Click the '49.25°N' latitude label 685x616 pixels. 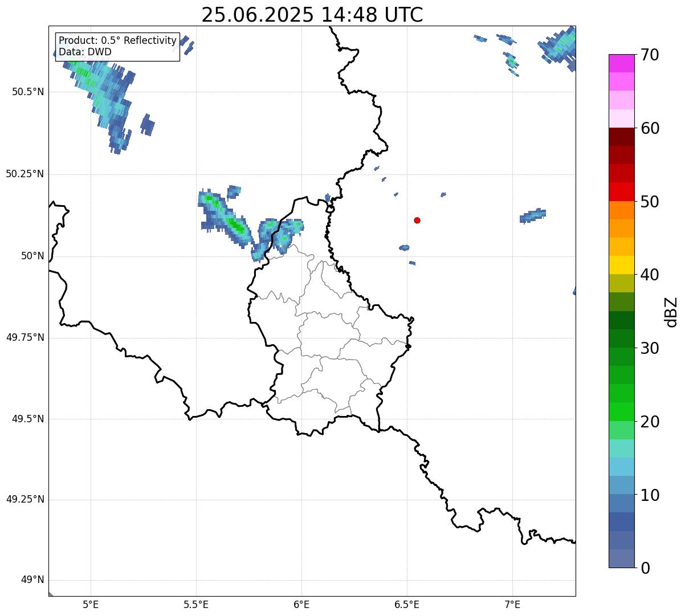click(25, 499)
